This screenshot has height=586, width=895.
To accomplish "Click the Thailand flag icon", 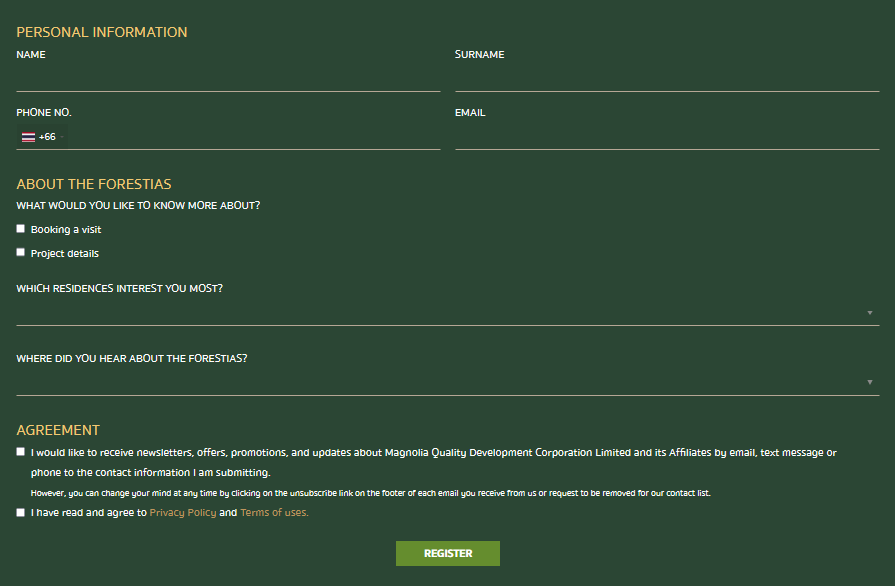I will click(x=29, y=137).
